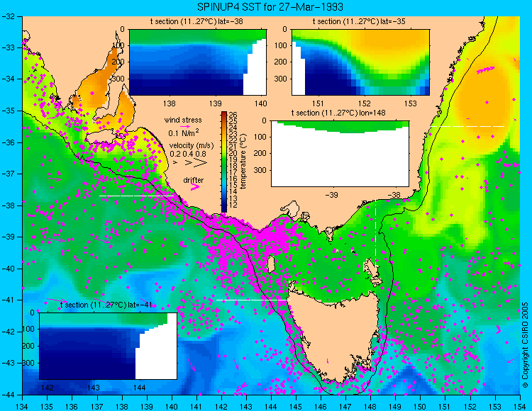Viewport: 532px width, 411px height.
Task: Click the white dashed lat=-35 section line
Action: pos(467,126)
